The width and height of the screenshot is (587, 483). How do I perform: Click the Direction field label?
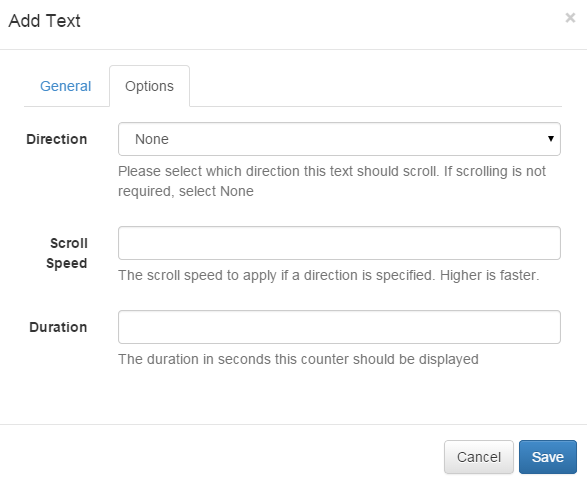pos(57,139)
